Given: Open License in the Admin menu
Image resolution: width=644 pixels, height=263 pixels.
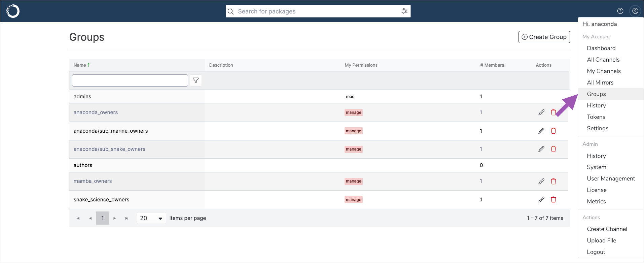Looking at the screenshot, I should pos(597,190).
